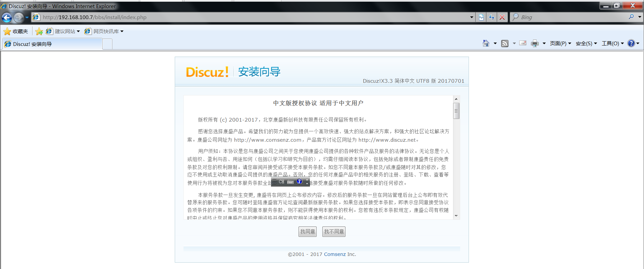
Task: Open a new blank tab
Action: click(x=107, y=44)
